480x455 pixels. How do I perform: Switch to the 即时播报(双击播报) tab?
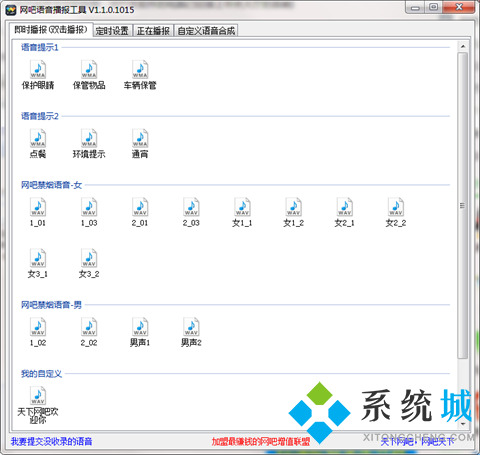click(51, 30)
